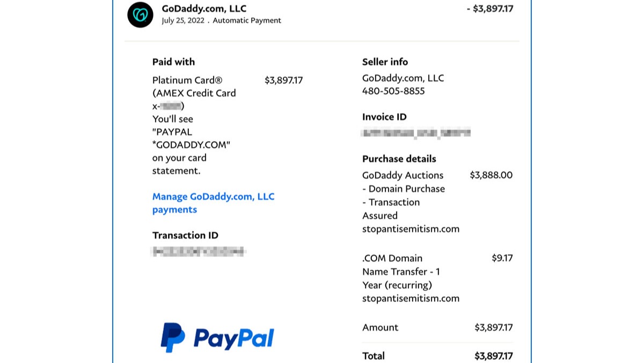Click the $9.17 transfer fee
Screen dimensions: 644x363
pyautogui.click(x=502, y=258)
